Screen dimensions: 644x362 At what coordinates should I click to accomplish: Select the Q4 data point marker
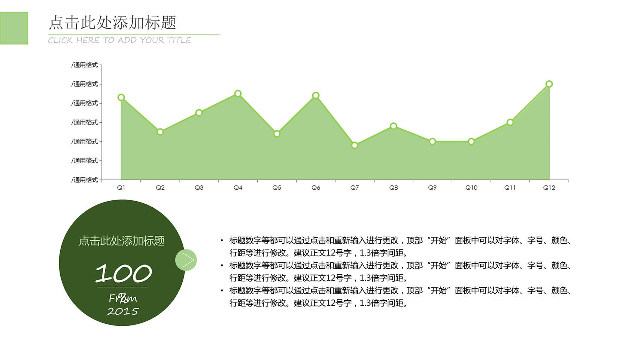point(238,93)
